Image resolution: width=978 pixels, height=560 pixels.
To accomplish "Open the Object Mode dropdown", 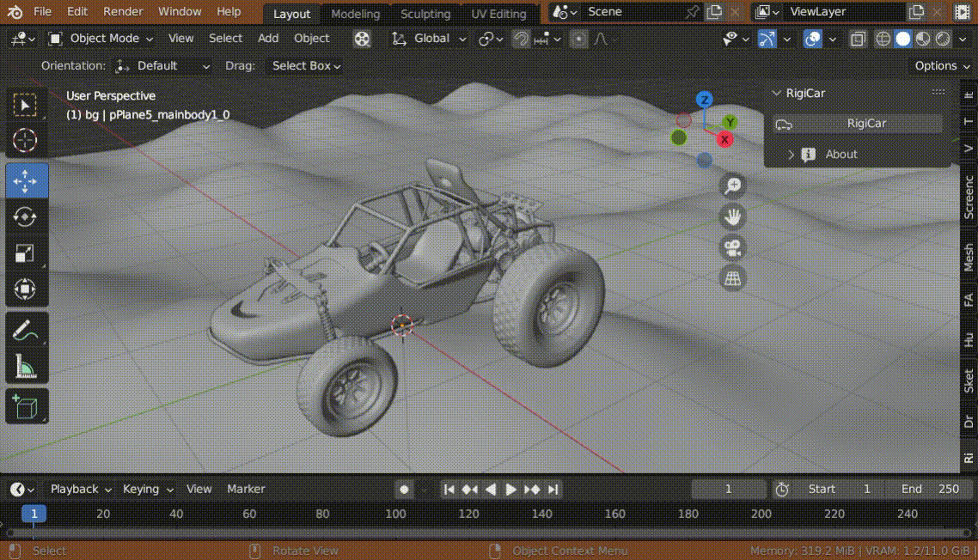I will 100,39.
